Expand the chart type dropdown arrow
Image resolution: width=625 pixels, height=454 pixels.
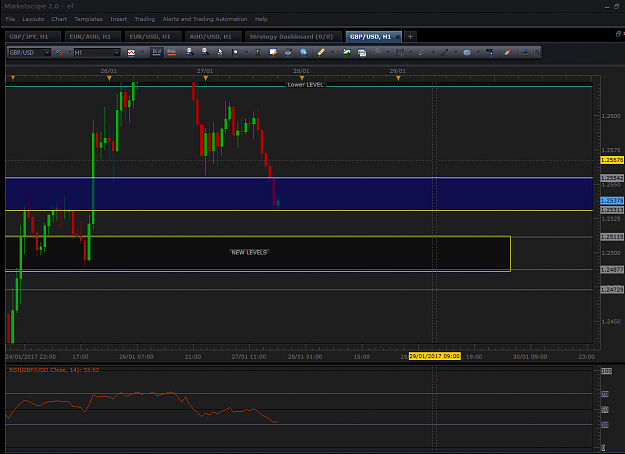[x=142, y=52]
